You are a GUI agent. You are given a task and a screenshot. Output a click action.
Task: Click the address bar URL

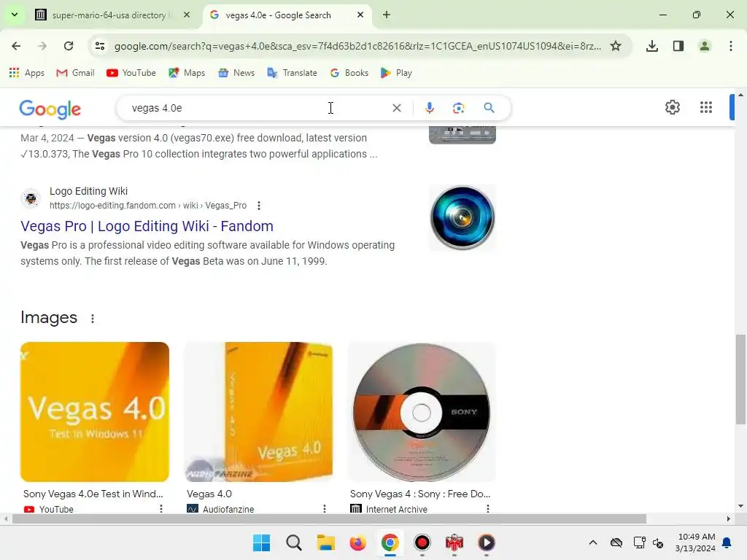click(x=357, y=46)
